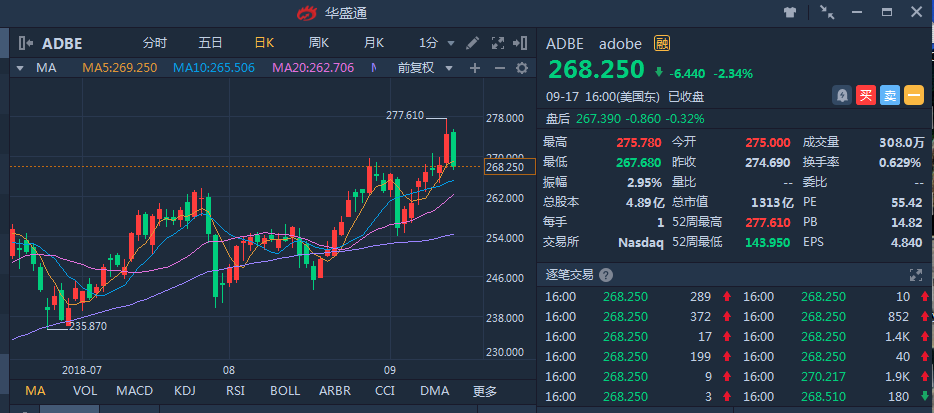934x413 pixels.
Task: Click the MA10:265.506 legend label
Action: pyautogui.click(x=214, y=68)
